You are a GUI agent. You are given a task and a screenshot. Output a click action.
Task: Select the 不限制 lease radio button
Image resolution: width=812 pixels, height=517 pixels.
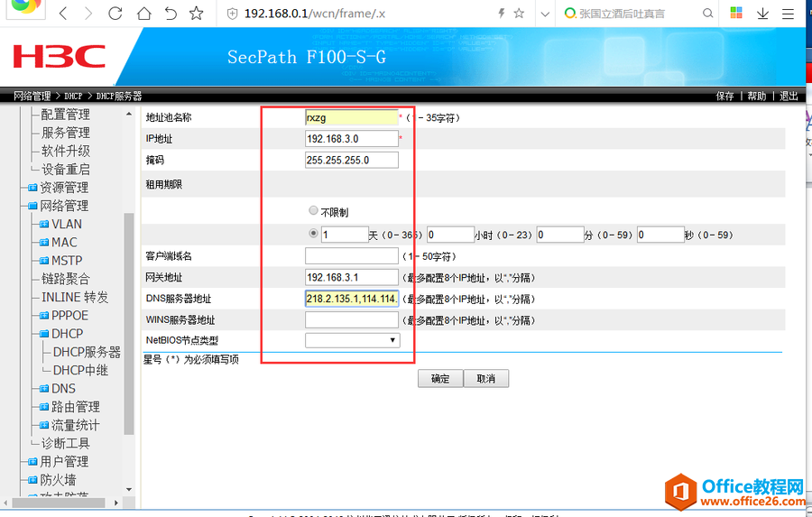(313, 210)
